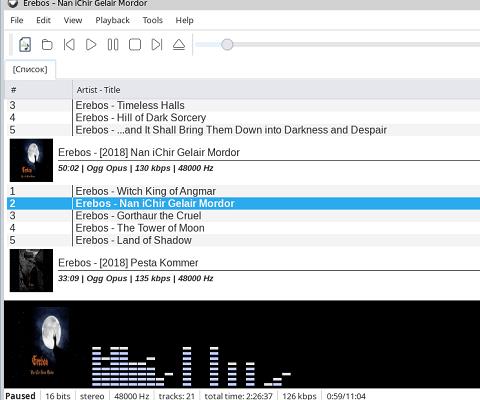480x400 pixels.
Task: Open the File menu
Action: click(17, 20)
